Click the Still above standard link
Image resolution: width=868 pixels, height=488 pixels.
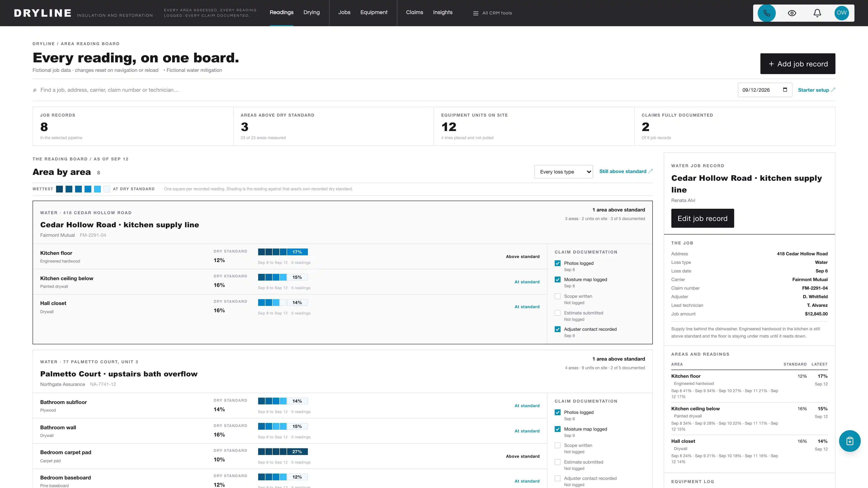pyautogui.click(x=626, y=171)
